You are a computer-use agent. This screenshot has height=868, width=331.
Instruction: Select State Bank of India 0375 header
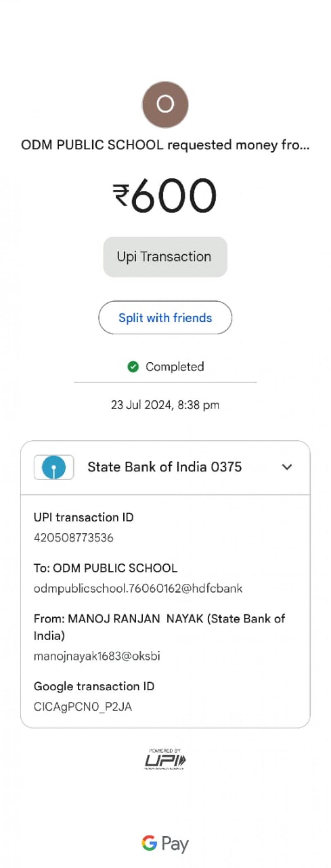coord(164,467)
